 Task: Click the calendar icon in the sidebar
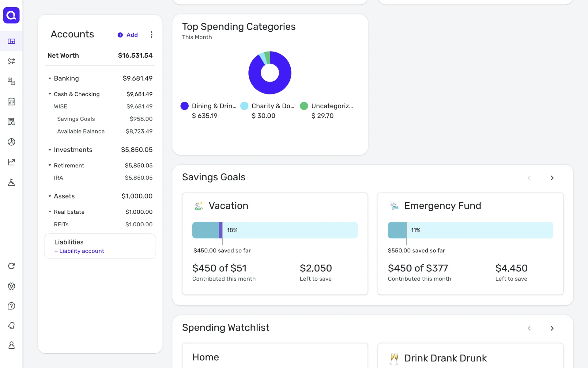pyautogui.click(x=11, y=102)
